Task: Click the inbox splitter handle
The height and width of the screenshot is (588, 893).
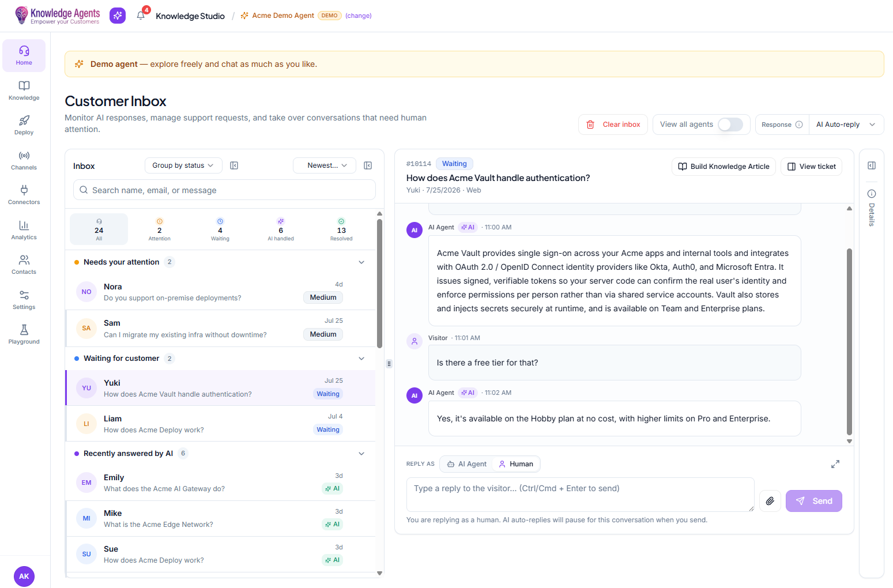Action: click(x=389, y=364)
